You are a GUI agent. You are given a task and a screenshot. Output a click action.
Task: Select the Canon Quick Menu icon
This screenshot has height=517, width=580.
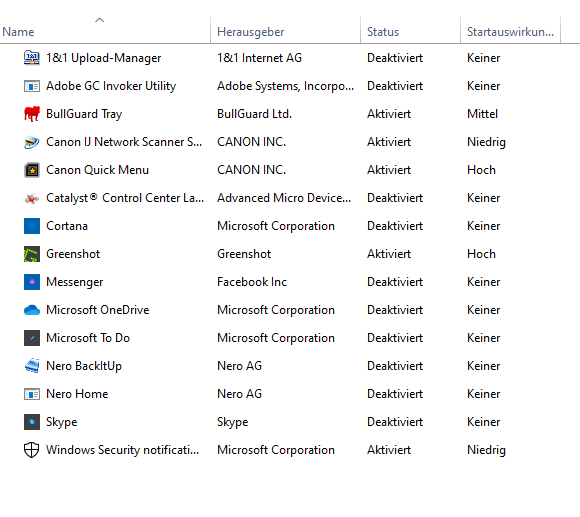click(32, 170)
